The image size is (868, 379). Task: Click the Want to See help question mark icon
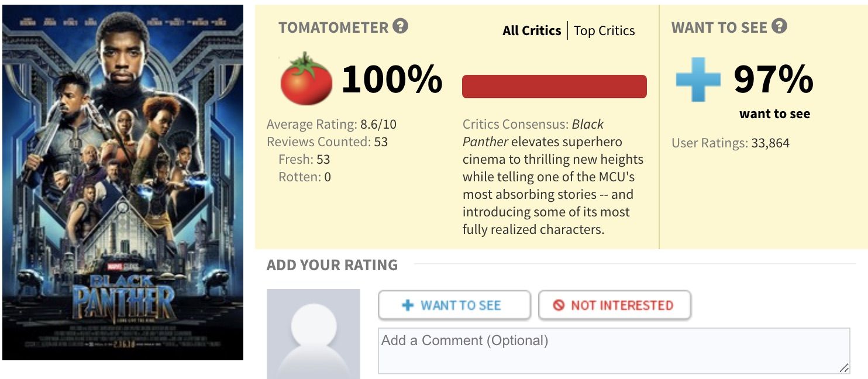click(779, 26)
